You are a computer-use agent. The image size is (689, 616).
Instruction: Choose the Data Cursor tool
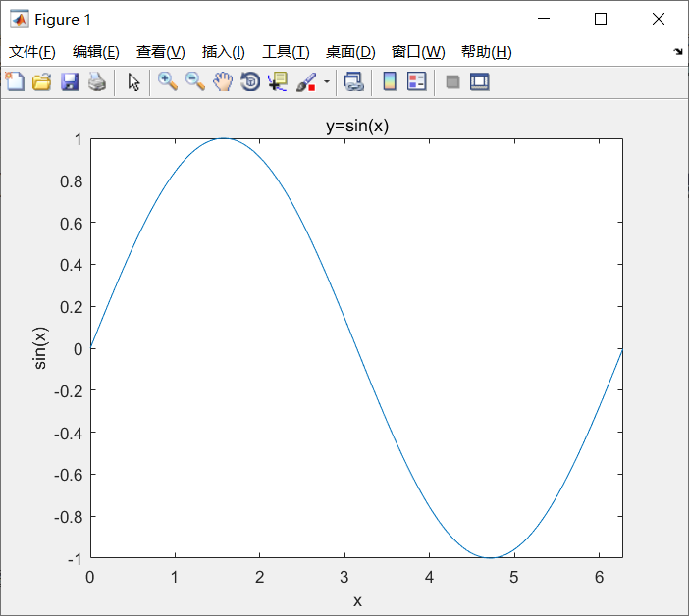pyautogui.click(x=278, y=81)
